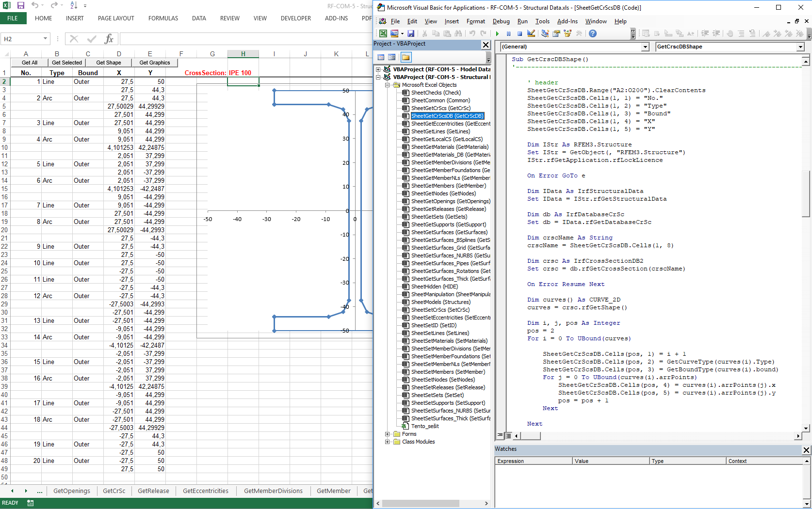Toggle macro recording from the Excel status bar
This screenshot has height=509, width=812.
(30, 503)
